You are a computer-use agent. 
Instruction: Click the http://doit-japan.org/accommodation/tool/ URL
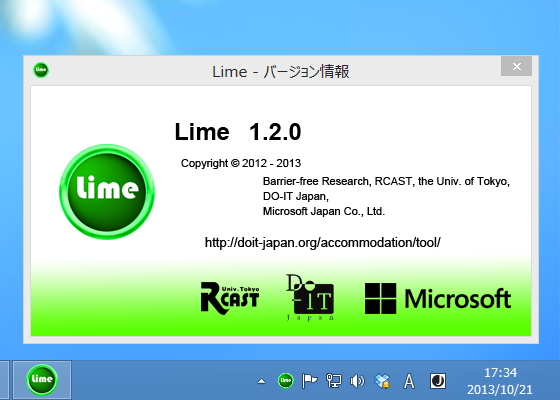coord(322,242)
